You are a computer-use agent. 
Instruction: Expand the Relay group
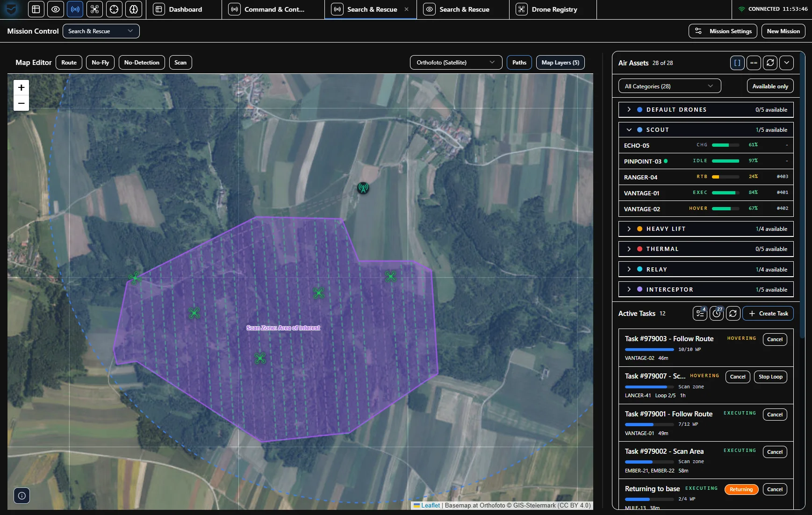pos(706,270)
